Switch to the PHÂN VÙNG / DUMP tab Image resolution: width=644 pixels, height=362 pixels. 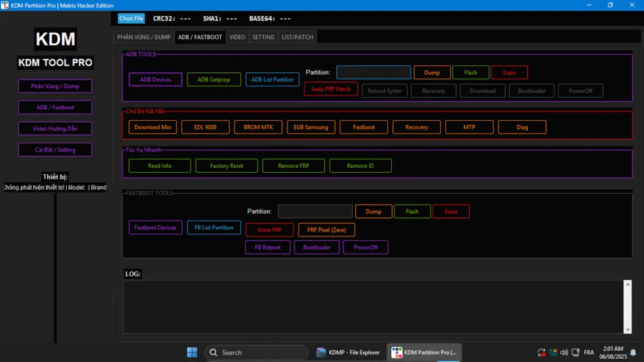pos(144,37)
